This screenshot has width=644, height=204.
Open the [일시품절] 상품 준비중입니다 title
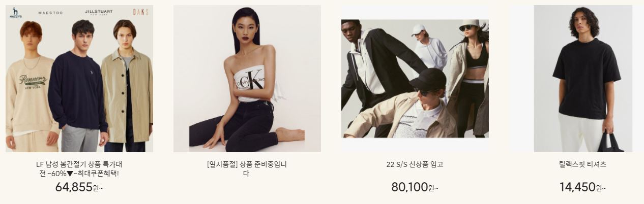click(247, 169)
